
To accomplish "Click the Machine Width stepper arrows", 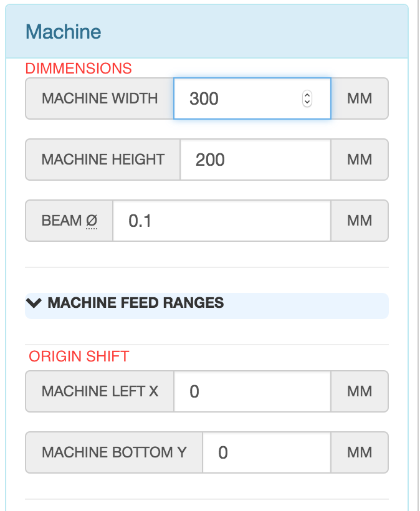I will click(307, 98).
